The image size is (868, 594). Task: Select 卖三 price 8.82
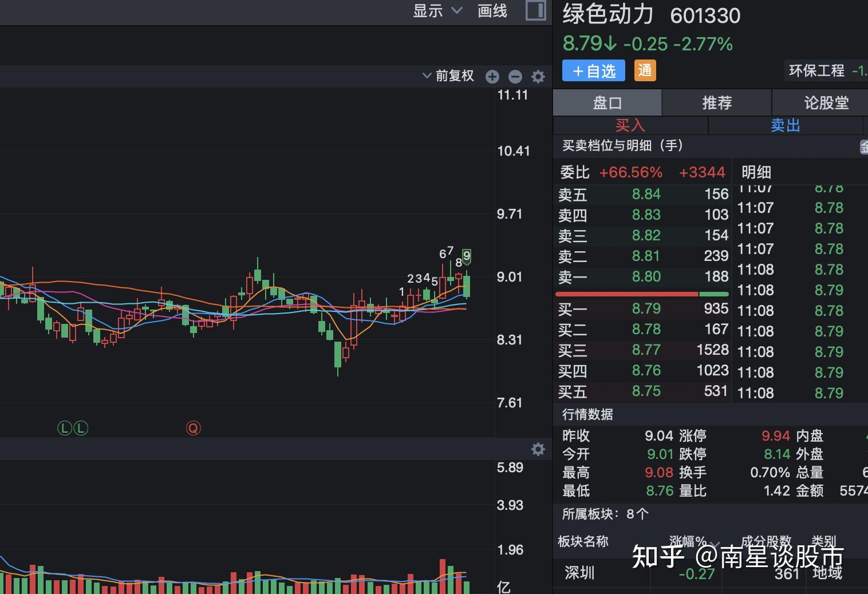click(646, 236)
